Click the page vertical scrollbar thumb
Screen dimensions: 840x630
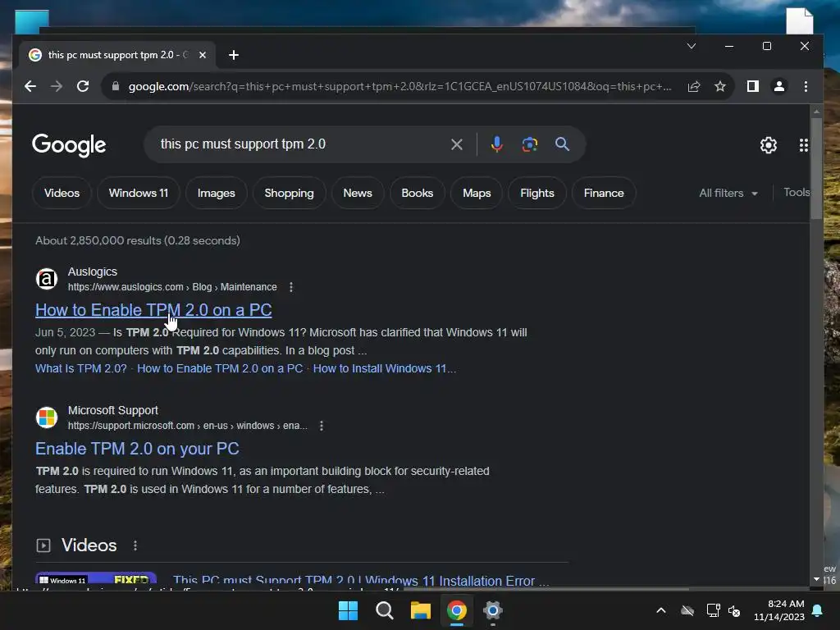(x=816, y=167)
